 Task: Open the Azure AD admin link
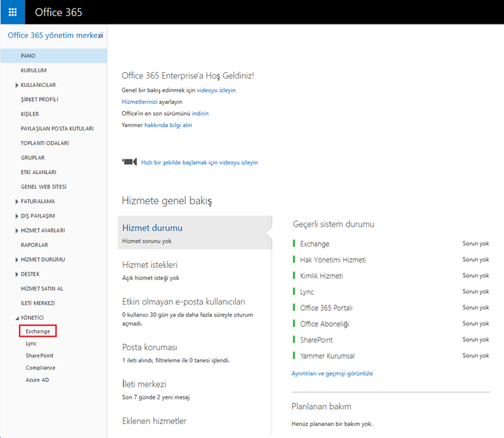[x=37, y=380]
